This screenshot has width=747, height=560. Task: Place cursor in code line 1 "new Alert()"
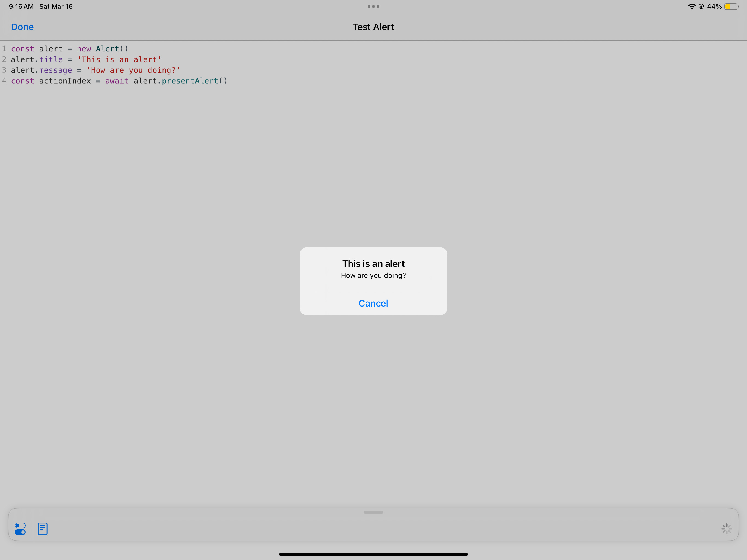(103, 49)
